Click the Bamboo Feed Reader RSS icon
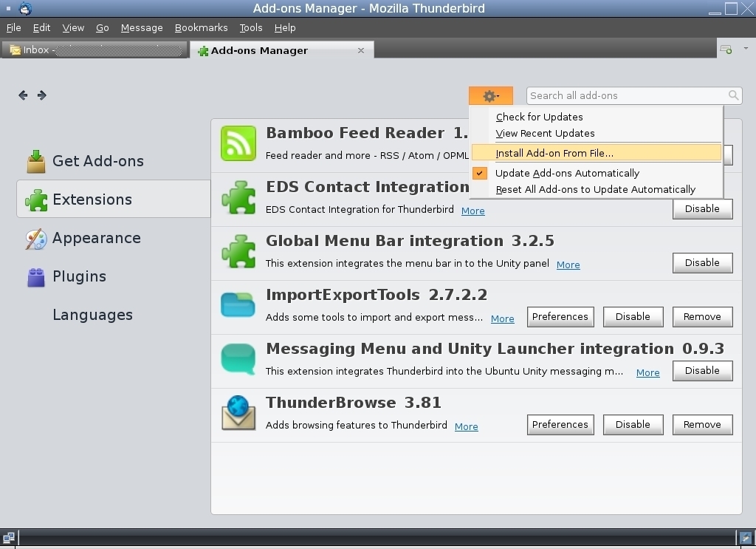The image size is (756, 549). 238,143
